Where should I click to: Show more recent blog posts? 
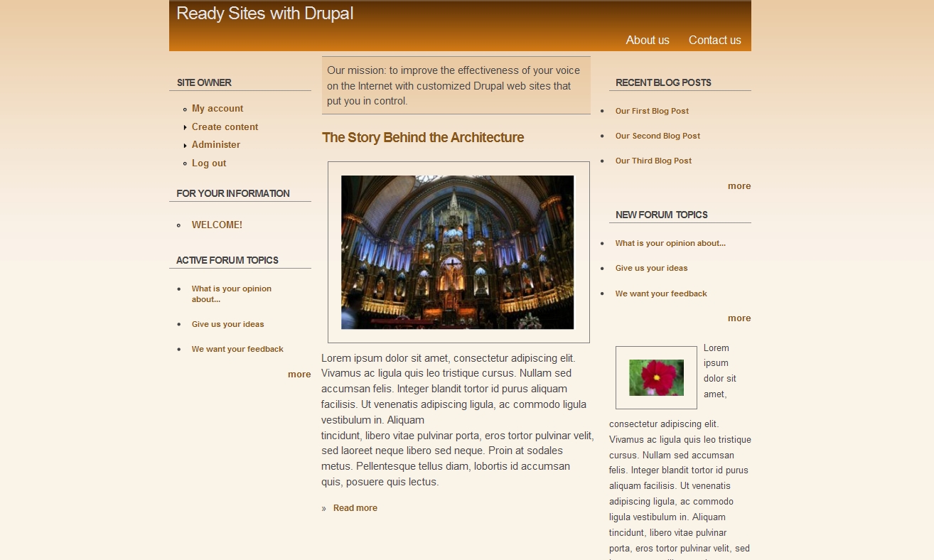739,186
